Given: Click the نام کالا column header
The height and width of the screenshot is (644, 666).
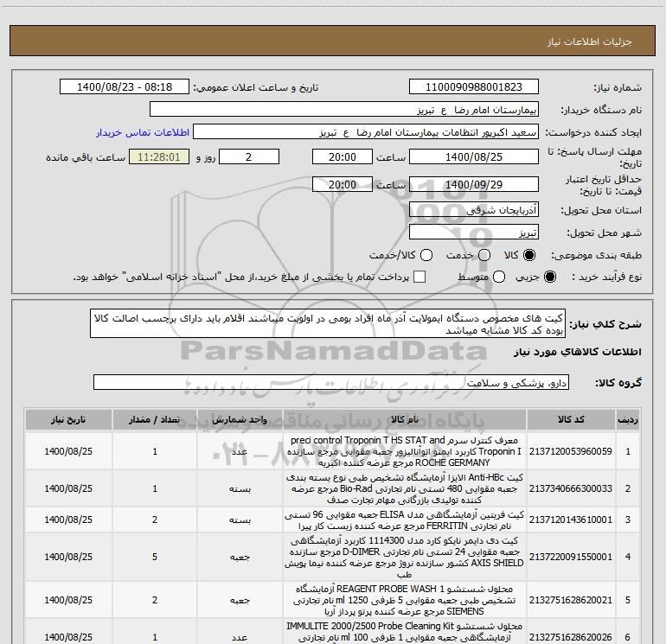Looking at the screenshot, I should [405, 419].
